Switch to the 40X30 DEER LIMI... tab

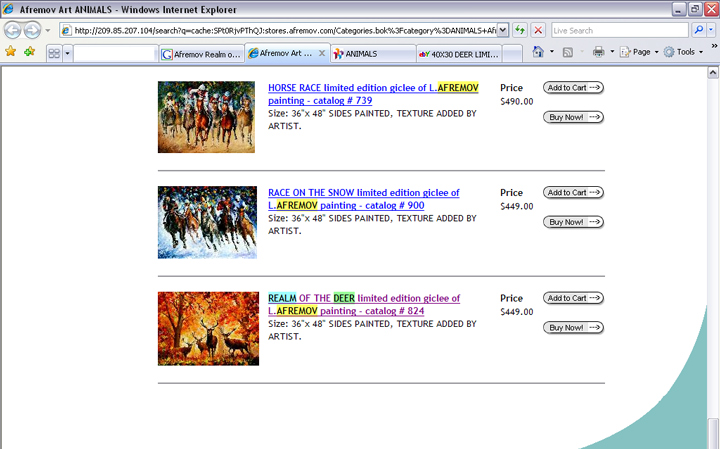tap(459, 54)
